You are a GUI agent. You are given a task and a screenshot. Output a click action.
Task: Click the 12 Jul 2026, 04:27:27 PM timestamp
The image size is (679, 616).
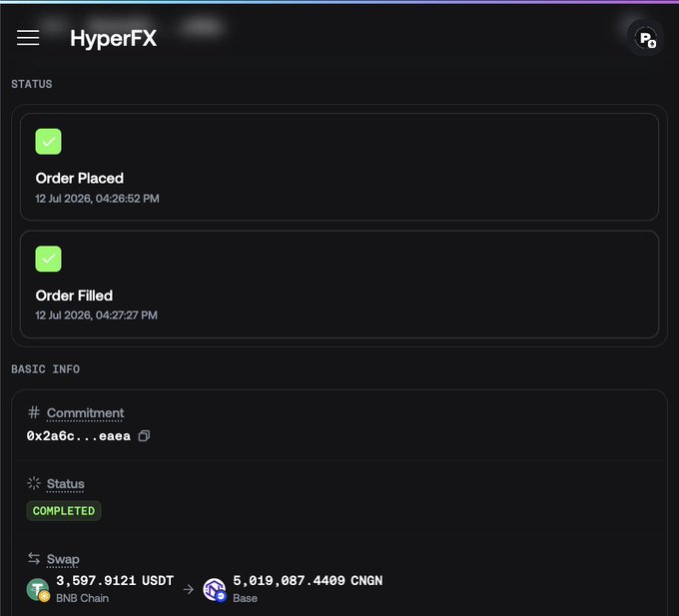97,315
